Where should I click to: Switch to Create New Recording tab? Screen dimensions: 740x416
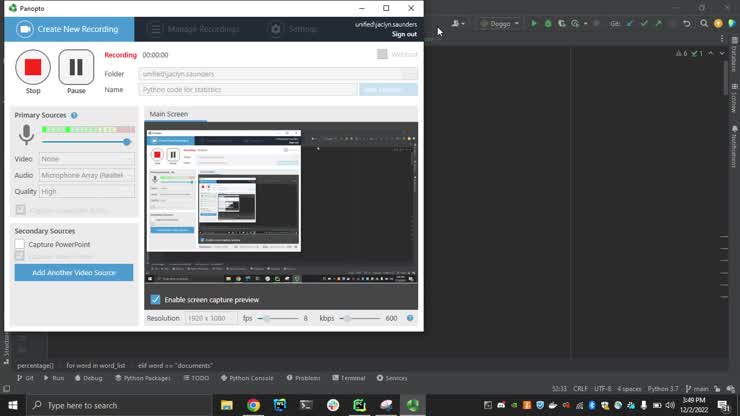pos(69,29)
